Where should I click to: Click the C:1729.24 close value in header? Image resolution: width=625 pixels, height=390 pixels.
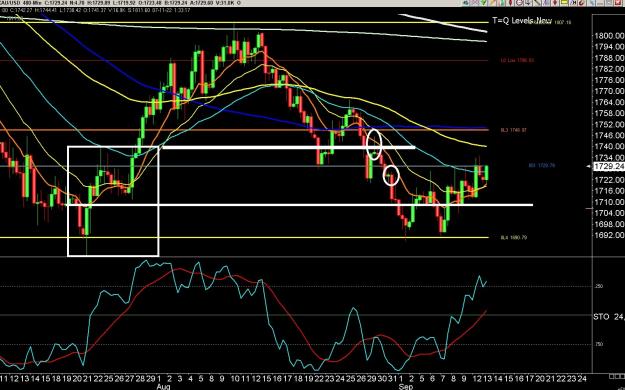coord(56,3)
